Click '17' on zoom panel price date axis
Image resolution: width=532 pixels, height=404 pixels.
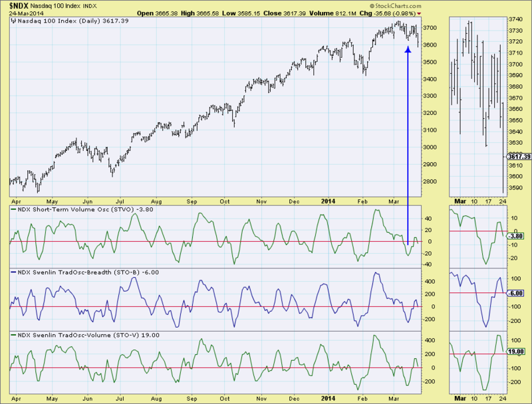pyautogui.click(x=488, y=201)
